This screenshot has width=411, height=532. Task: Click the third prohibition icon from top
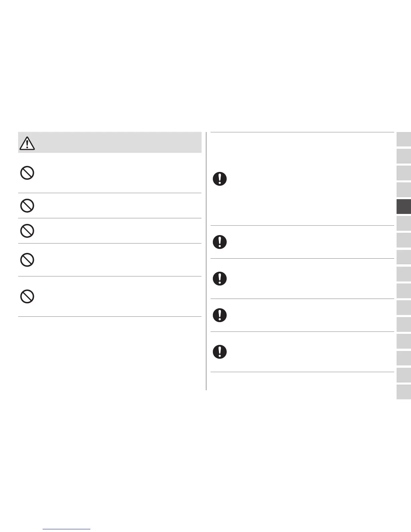27,231
